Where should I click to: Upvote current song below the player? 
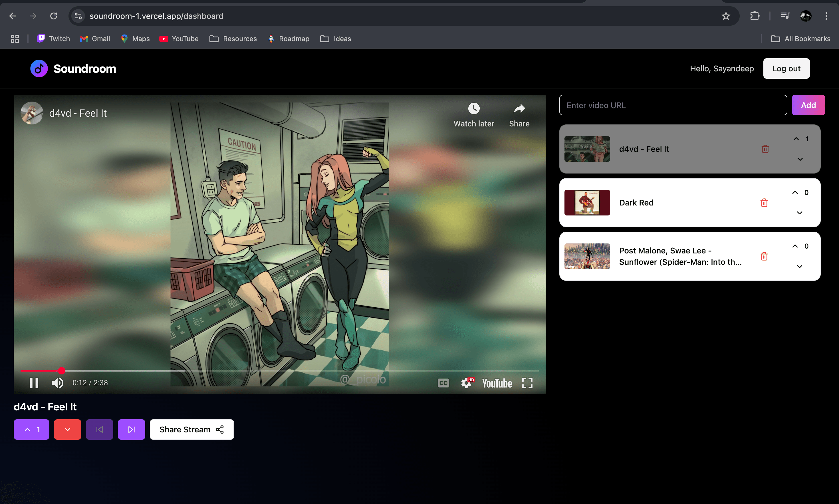tap(32, 430)
